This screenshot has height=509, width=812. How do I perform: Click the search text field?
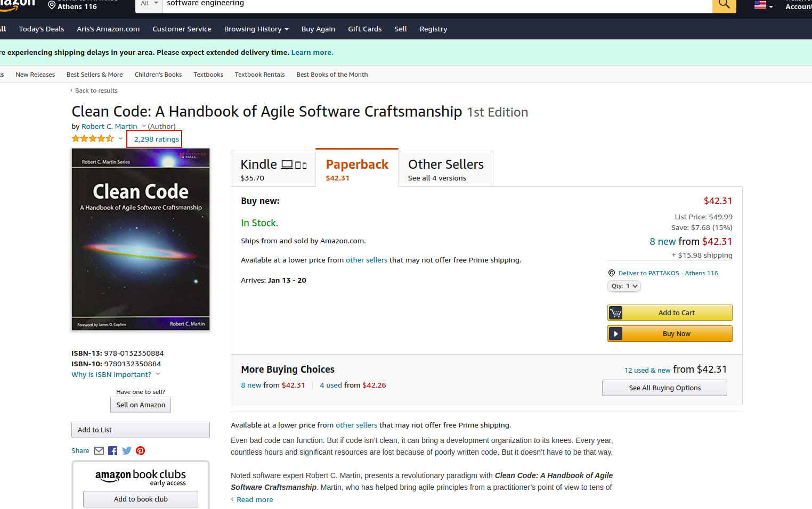(437, 4)
